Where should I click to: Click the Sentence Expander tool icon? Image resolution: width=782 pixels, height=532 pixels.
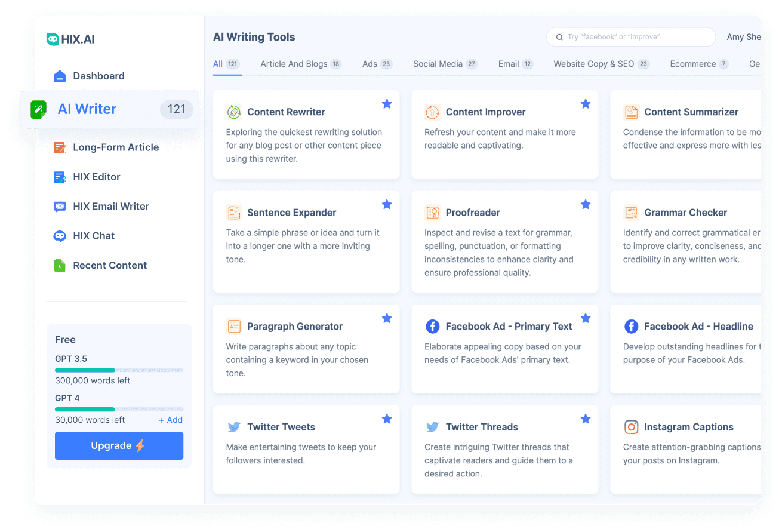[234, 213]
